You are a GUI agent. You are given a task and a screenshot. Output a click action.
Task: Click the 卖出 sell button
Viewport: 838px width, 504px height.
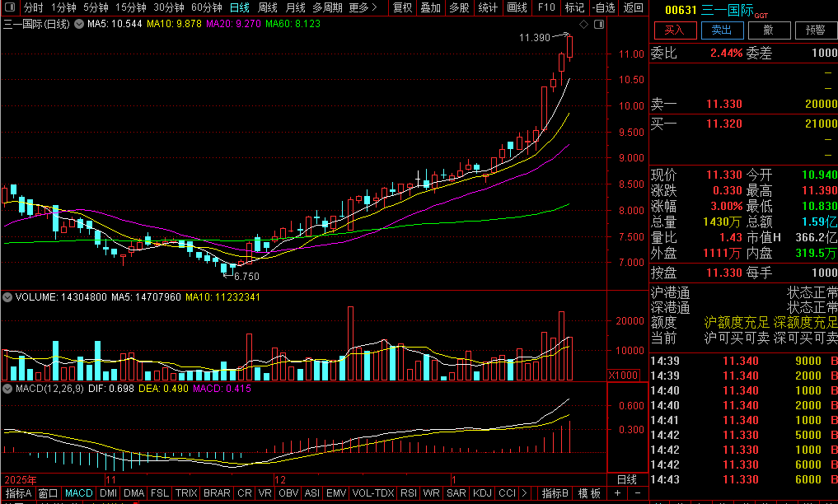(x=722, y=30)
